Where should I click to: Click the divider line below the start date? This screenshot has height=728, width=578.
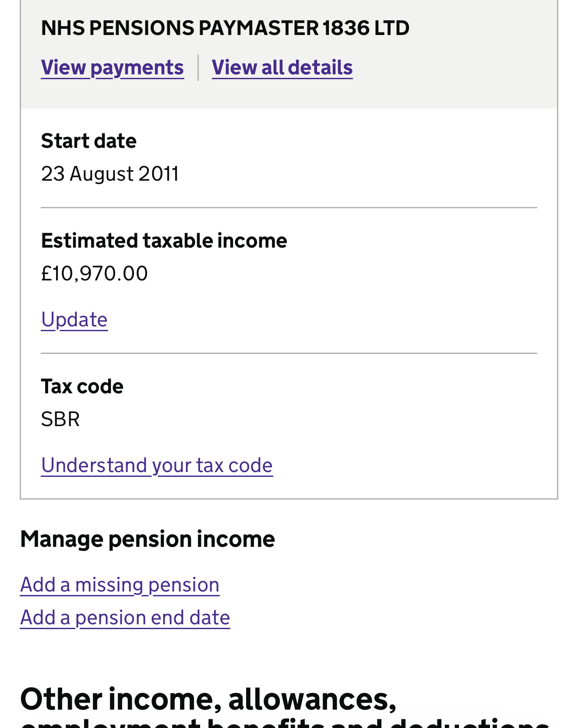pos(289,208)
